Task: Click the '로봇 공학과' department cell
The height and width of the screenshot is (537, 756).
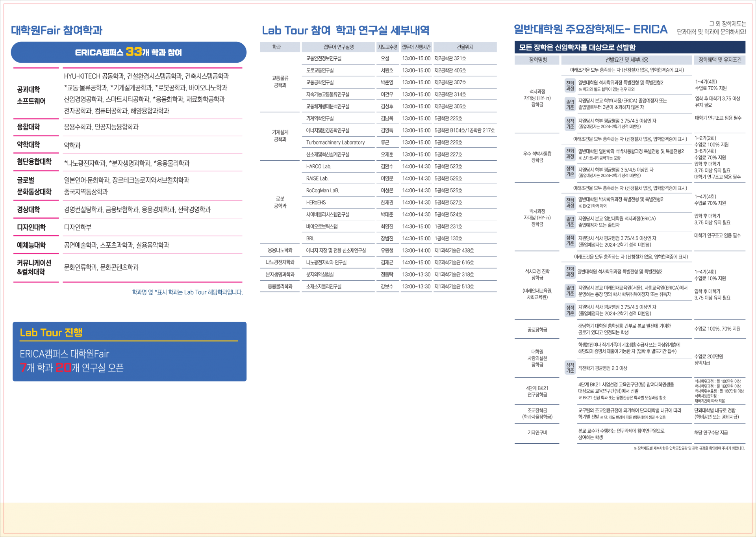Action: 280,203
